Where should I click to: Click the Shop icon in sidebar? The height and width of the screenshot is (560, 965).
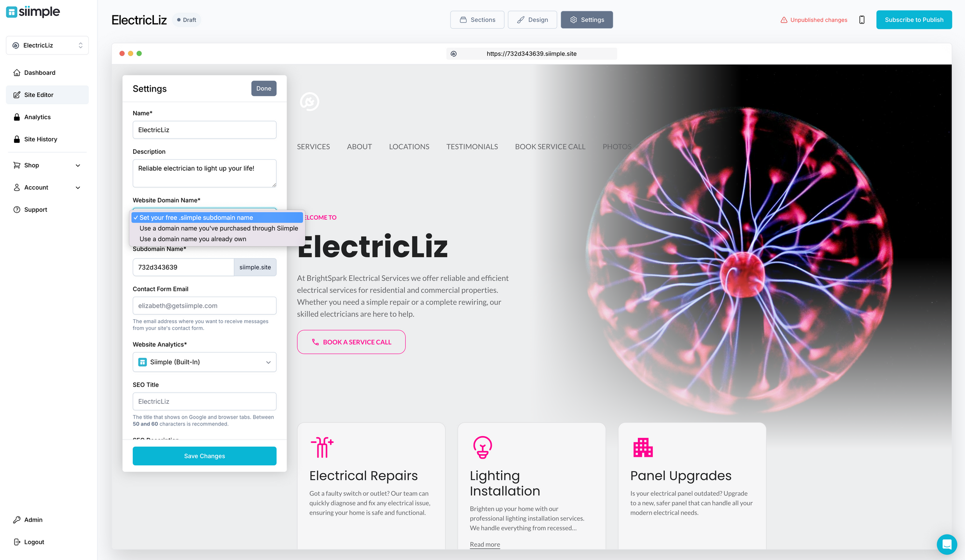17,165
